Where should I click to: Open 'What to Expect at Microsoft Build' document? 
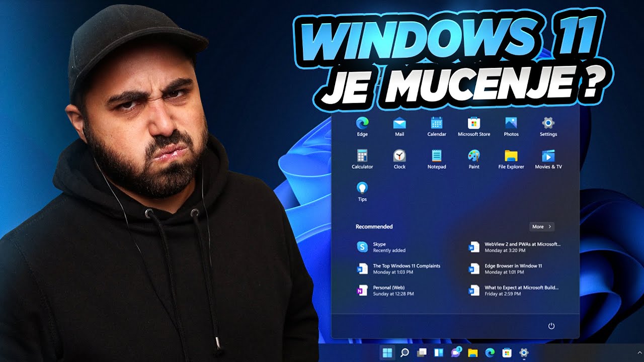pos(514,290)
